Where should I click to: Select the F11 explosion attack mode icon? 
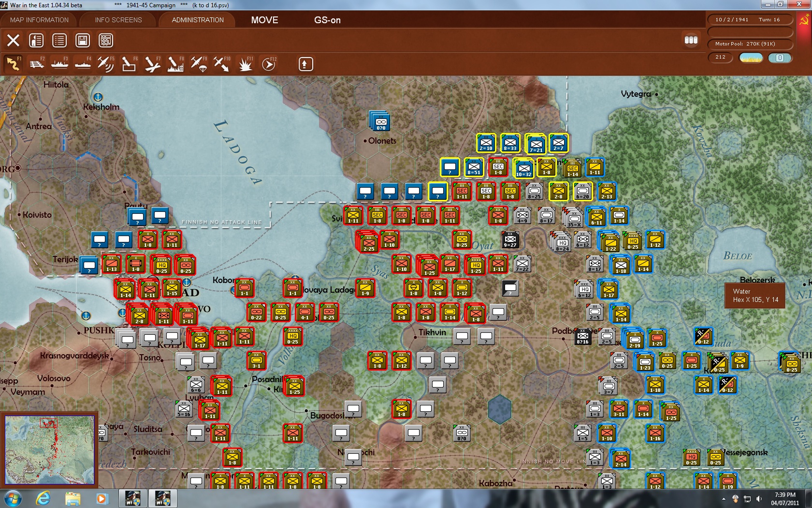[x=245, y=63]
